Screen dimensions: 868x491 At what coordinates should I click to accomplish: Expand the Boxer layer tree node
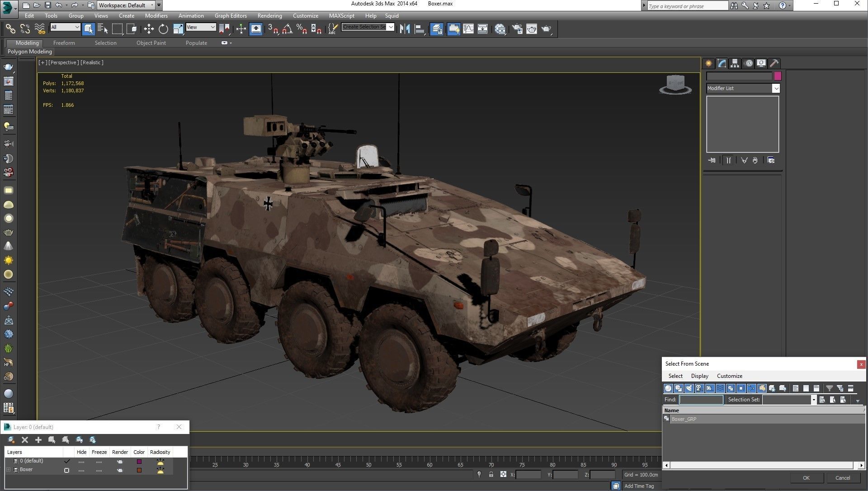click(8, 470)
